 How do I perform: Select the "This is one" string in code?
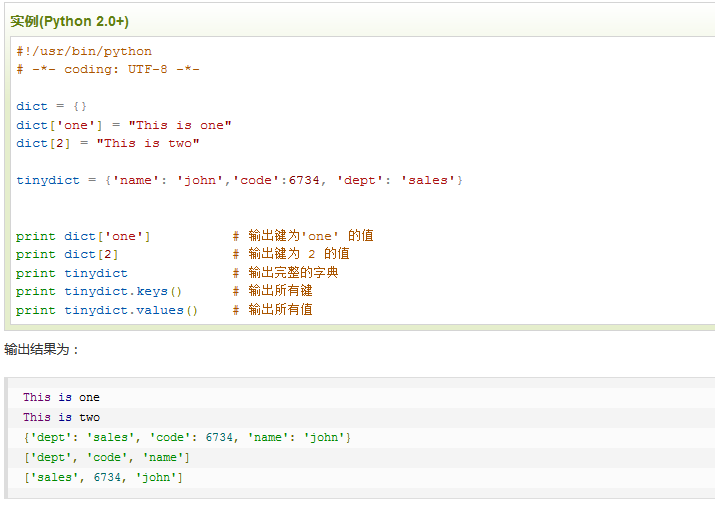[x=180, y=125]
